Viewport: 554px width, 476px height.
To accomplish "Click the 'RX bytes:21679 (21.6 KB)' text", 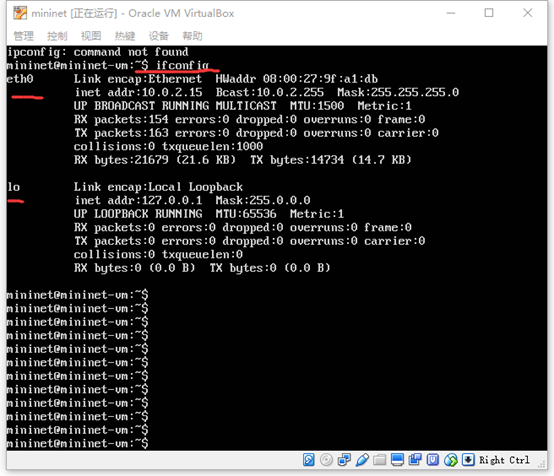I will coord(155,160).
